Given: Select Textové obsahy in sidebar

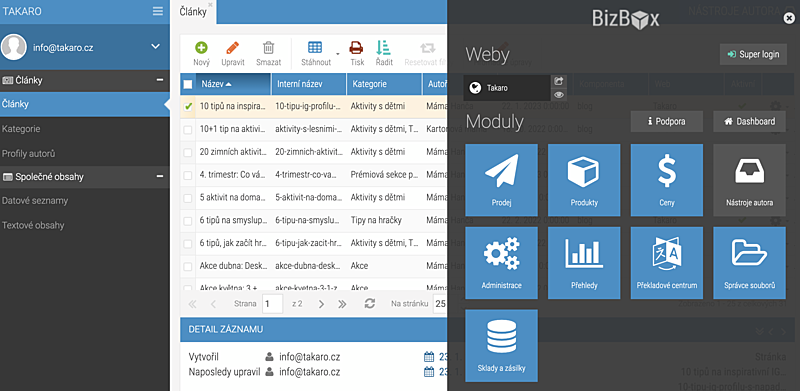Looking at the screenshot, I should point(84,225).
